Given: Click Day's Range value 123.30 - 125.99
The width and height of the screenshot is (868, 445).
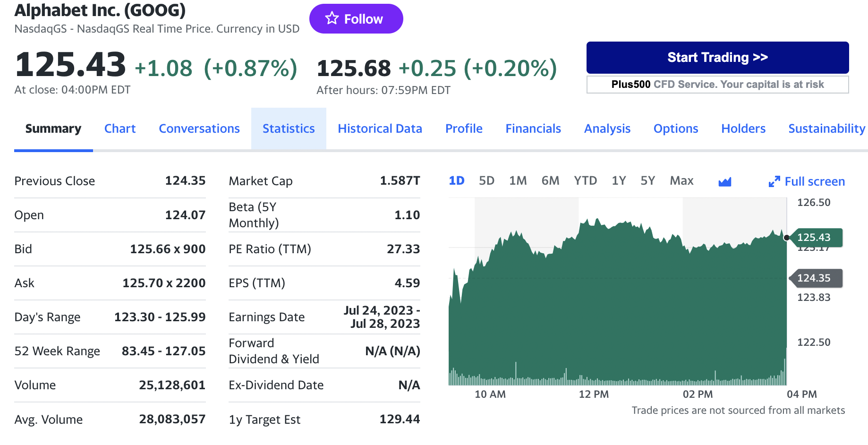Looking at the screenshot, I should point(160,317).
